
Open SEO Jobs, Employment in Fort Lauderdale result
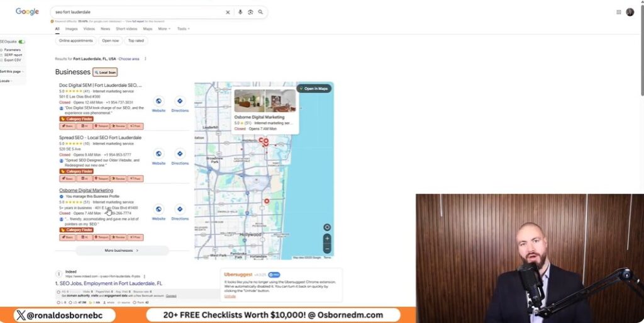[x=109, y=283]
